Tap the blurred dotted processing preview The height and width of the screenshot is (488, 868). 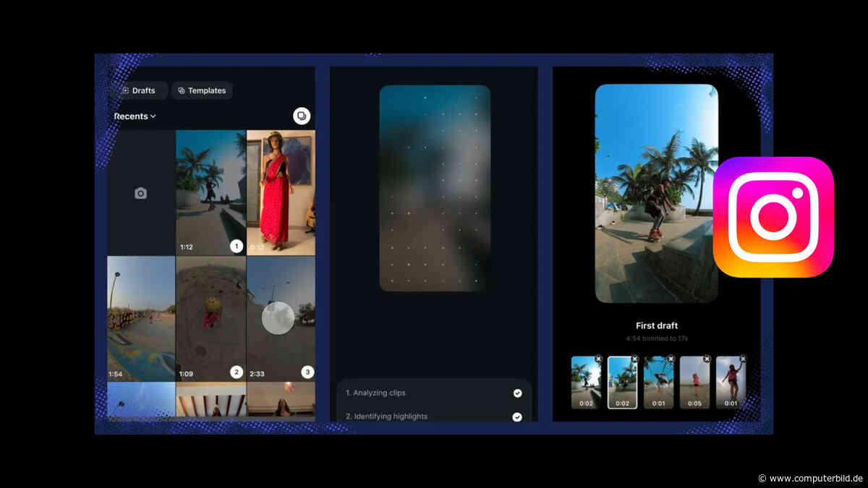click(x=435, y=188)
